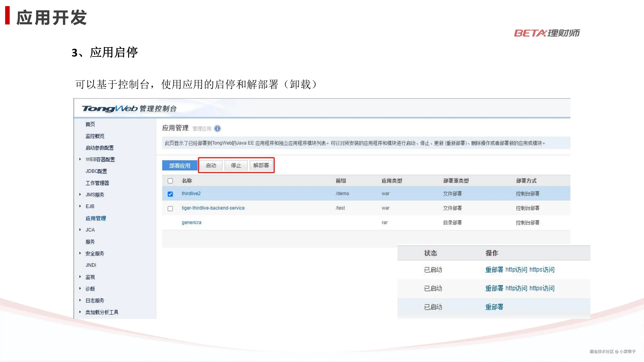
Task: Tick the select-all checkbox in table header
Action: 170,181
